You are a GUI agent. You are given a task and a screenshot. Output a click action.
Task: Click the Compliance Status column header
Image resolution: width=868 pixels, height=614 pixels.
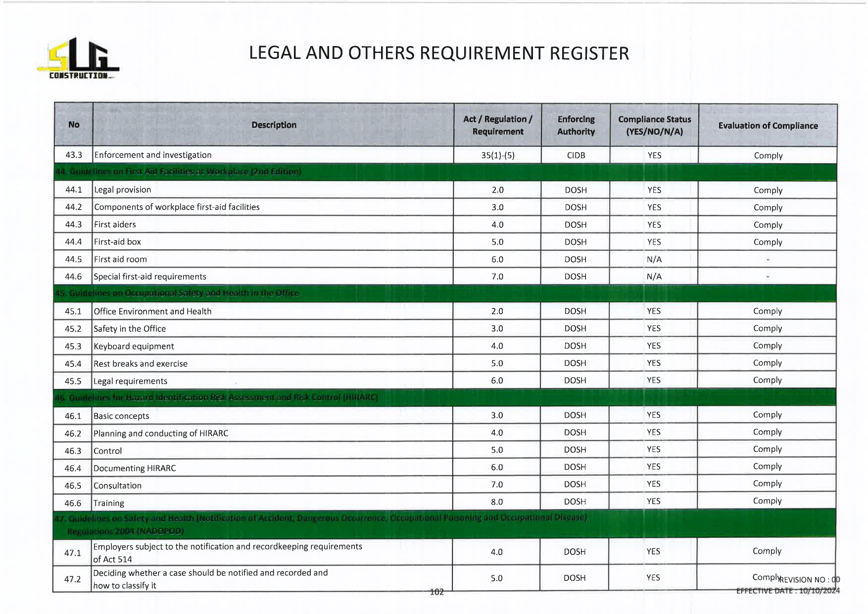point(654,125)
